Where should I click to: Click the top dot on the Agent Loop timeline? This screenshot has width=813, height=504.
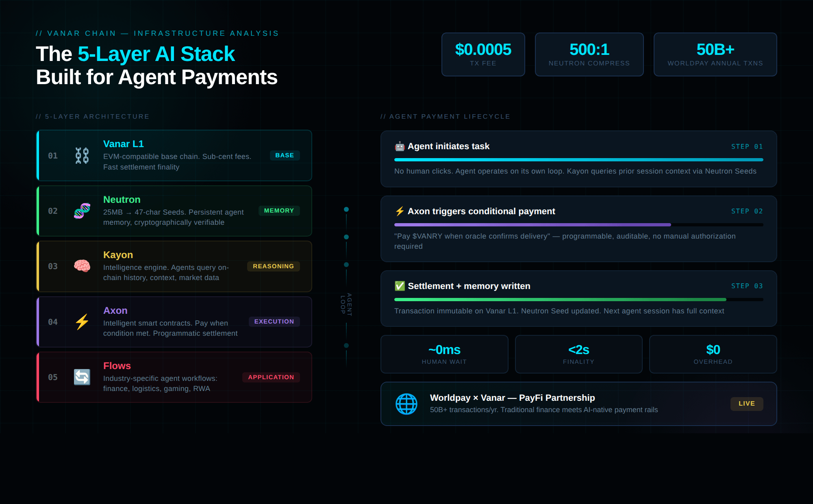[346, 209]
